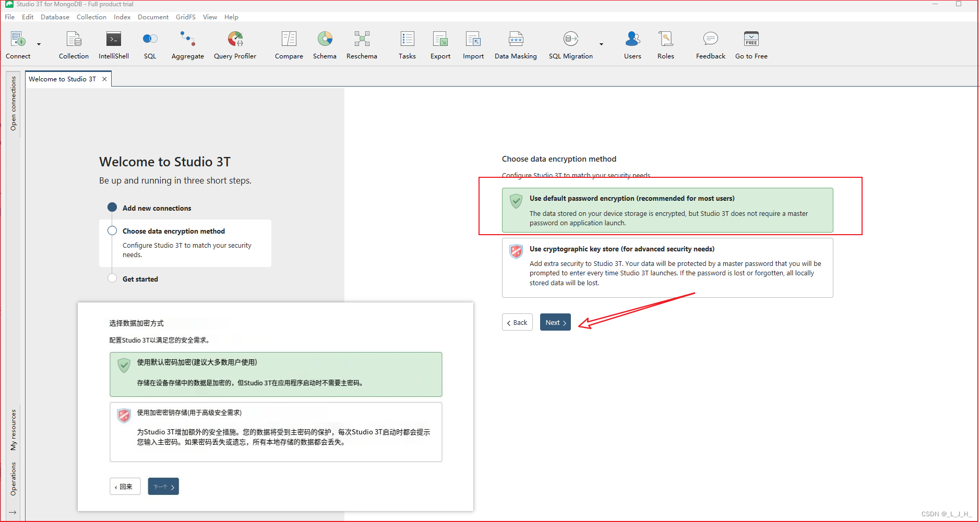Open the My resources side panel
This screenshot has width=980, height=522.
click(x=14, y=430)
